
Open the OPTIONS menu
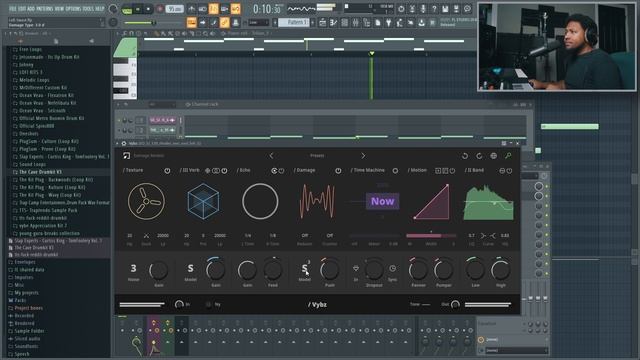click(73, 8)
